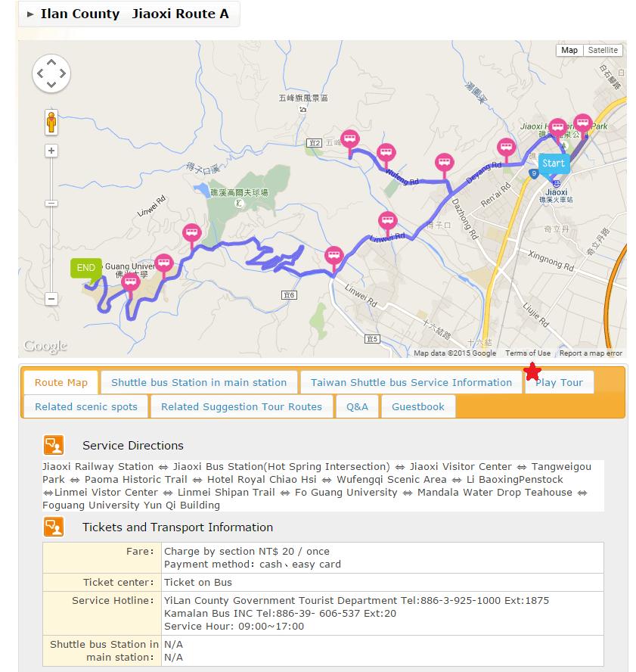Click the blue Start marker
Image resolution: width=636 pixels, height=672 pixels.
554,164
